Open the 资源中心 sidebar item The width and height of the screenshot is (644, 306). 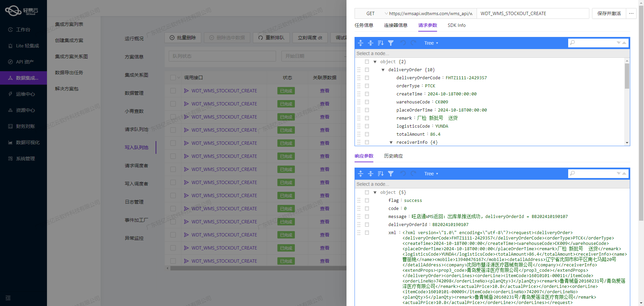(23, 110)
